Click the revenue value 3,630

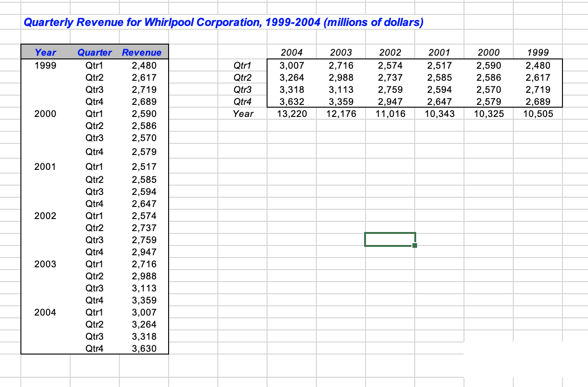click(144, 348)
